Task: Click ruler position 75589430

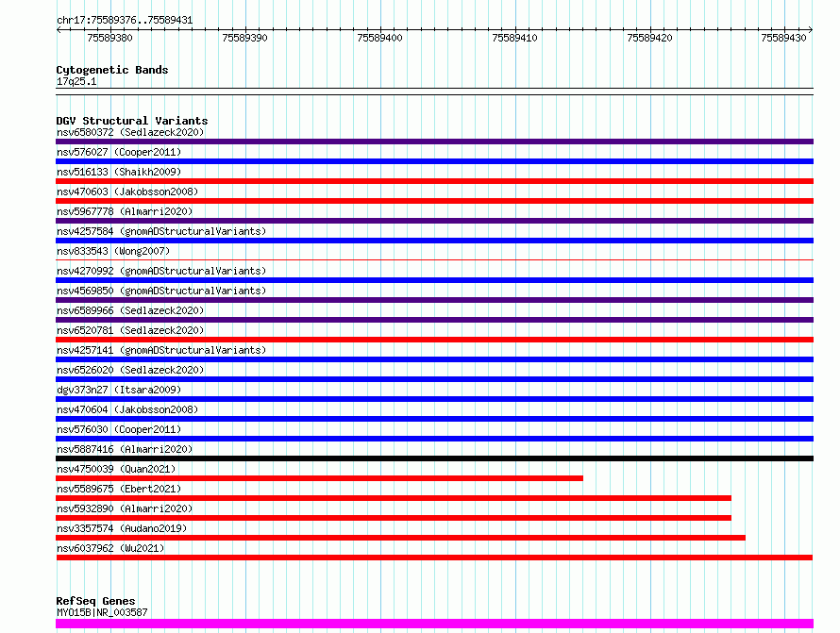Action: pyautogui.click(x=783, y=38)
